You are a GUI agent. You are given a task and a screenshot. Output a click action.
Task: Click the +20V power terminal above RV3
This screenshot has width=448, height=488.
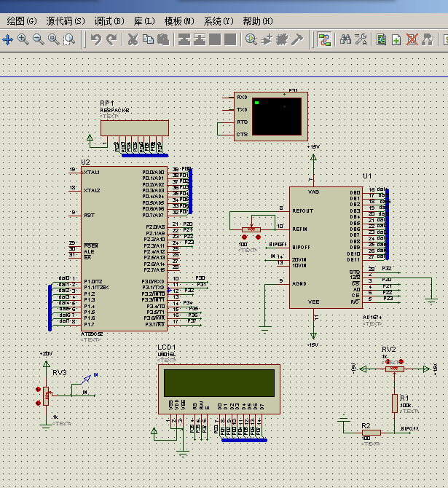(47, 364)
